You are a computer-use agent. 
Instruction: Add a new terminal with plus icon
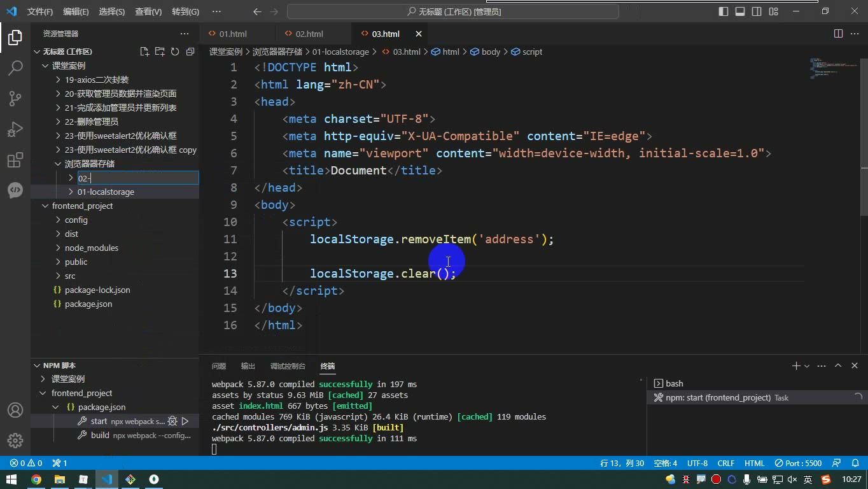[795, 365]
